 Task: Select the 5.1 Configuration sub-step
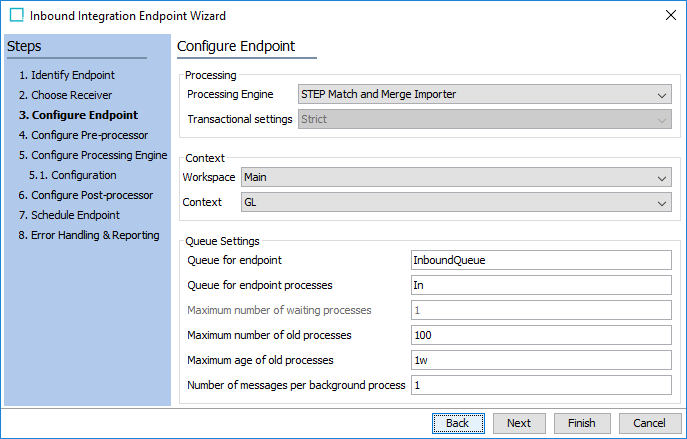tap(72, 175)
